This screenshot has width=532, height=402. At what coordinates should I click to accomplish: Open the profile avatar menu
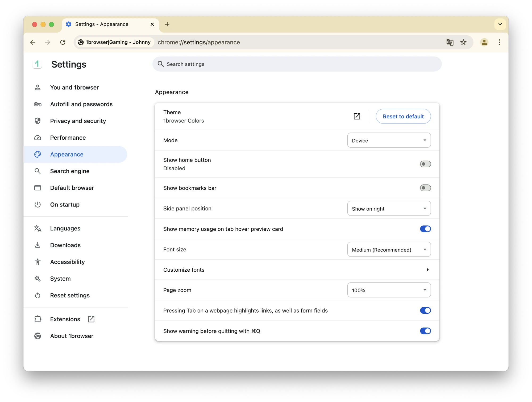click(x=484, y=42)
